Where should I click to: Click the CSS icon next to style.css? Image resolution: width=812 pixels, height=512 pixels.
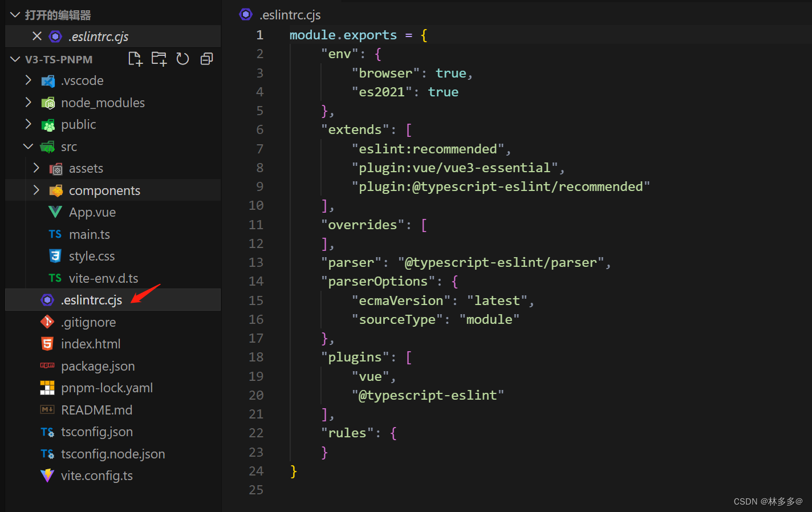pos(55,256)
